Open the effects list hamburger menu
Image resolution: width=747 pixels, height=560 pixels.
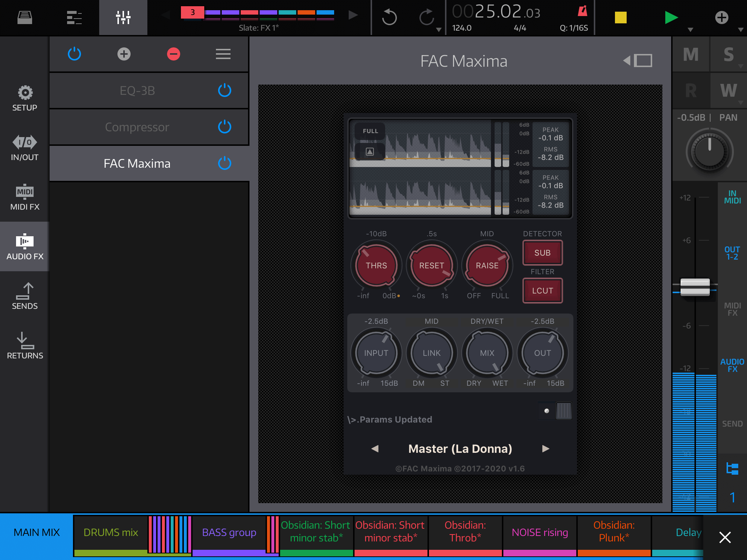tap(223, 54)
